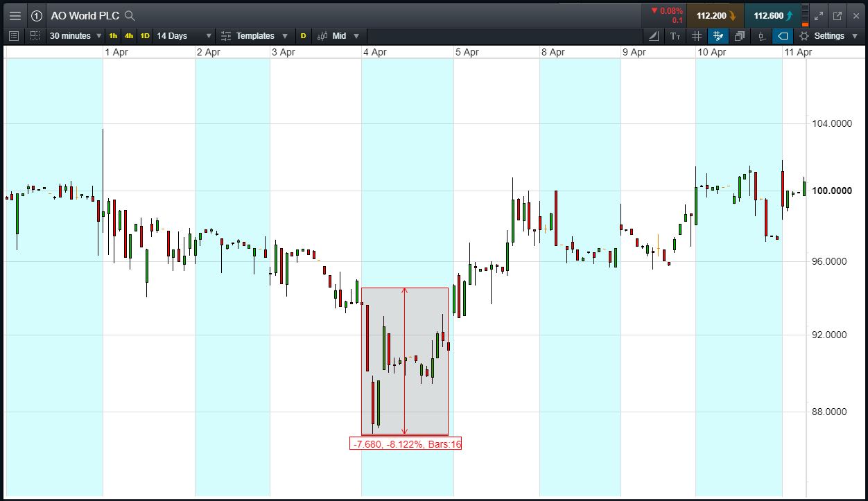The height and width of the screenshot is (501, 868).
Task: Toggle the chart grid lines
Action: pyautogui.click(x=697, y=36)
